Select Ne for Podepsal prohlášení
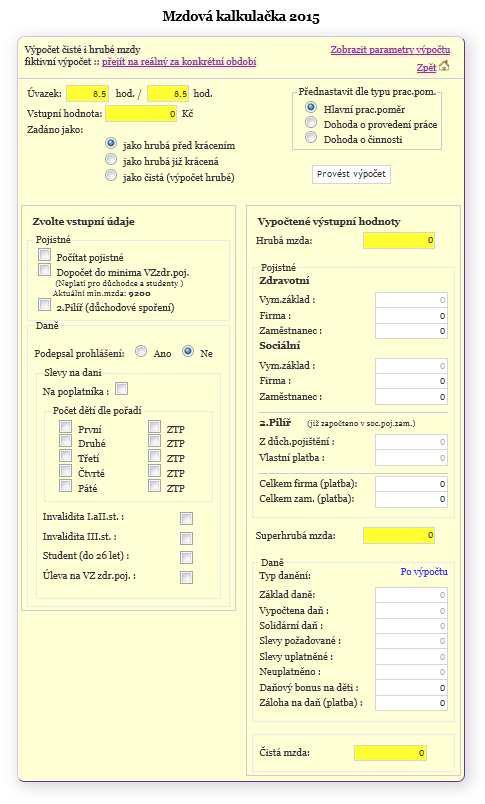Viewport: 485px width, 804px height. (188, 352)
